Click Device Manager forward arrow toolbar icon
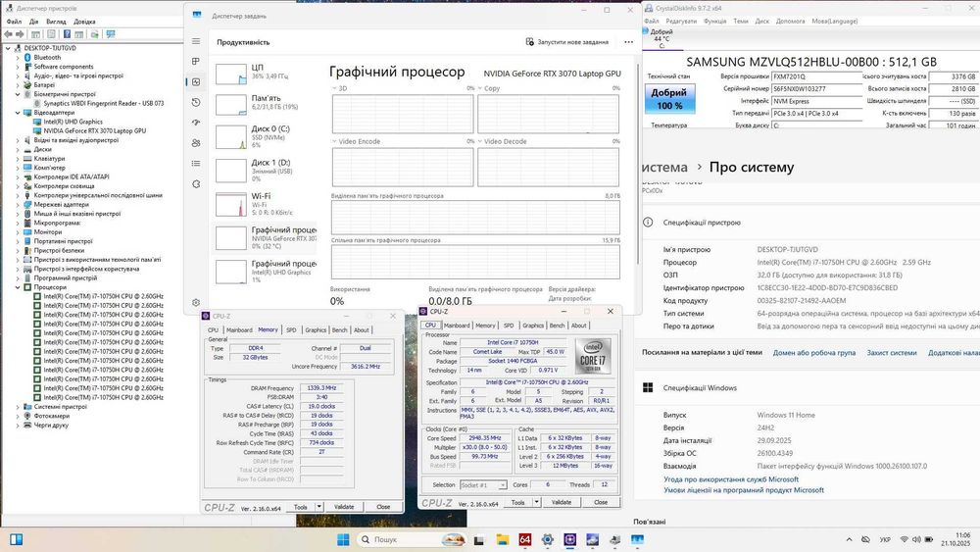Viewport: 980px width, 552px height. click(20, 34)
